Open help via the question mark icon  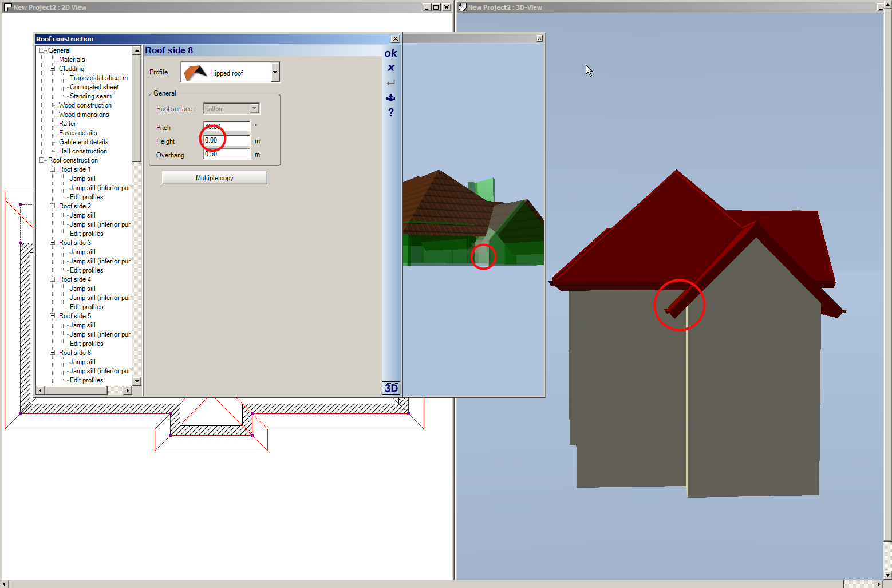(391, 112)
